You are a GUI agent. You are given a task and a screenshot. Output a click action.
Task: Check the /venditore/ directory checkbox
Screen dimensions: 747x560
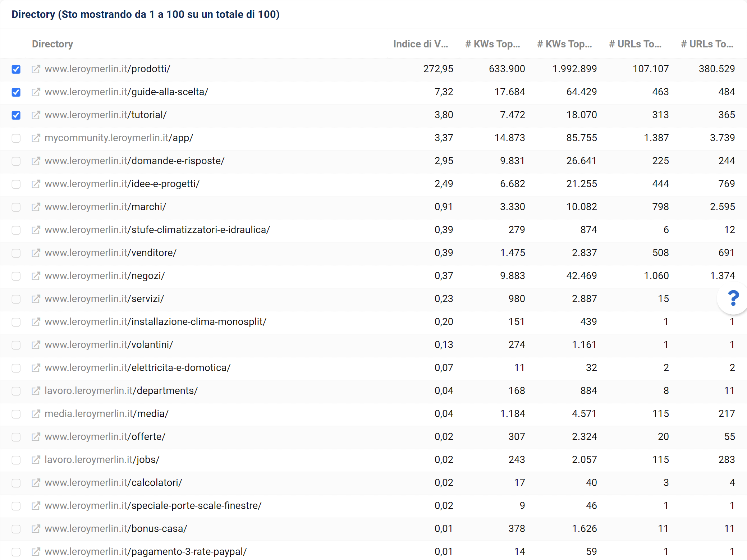pyautogui.click(x=16, y=253)
